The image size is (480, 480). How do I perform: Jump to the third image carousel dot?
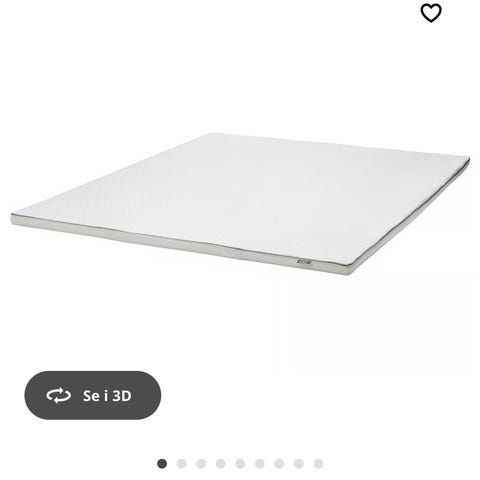click(x=201, y=464)
